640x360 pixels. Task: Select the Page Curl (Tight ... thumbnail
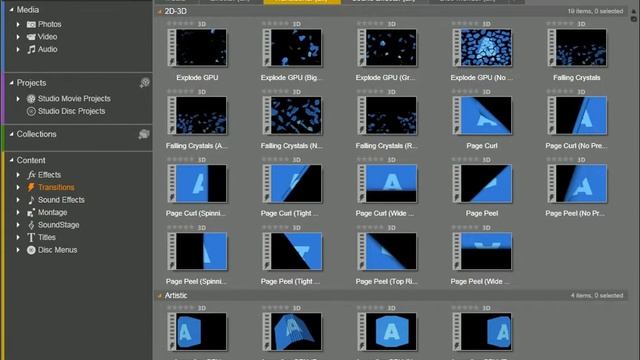[x=292, y=183]
